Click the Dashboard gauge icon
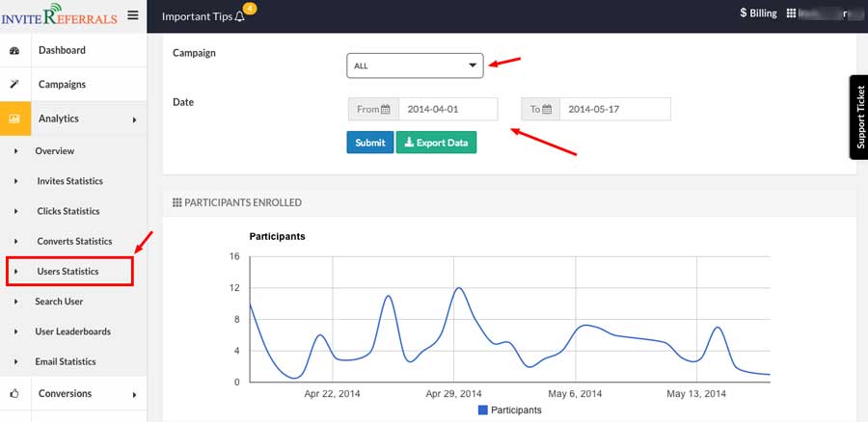The image size is (868, 422). (14, 50)
